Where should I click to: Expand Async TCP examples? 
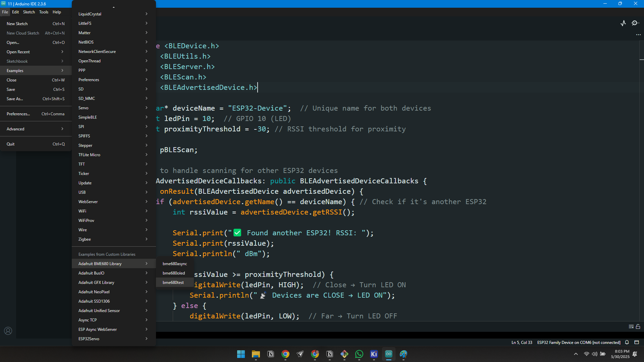pos(114,320)
